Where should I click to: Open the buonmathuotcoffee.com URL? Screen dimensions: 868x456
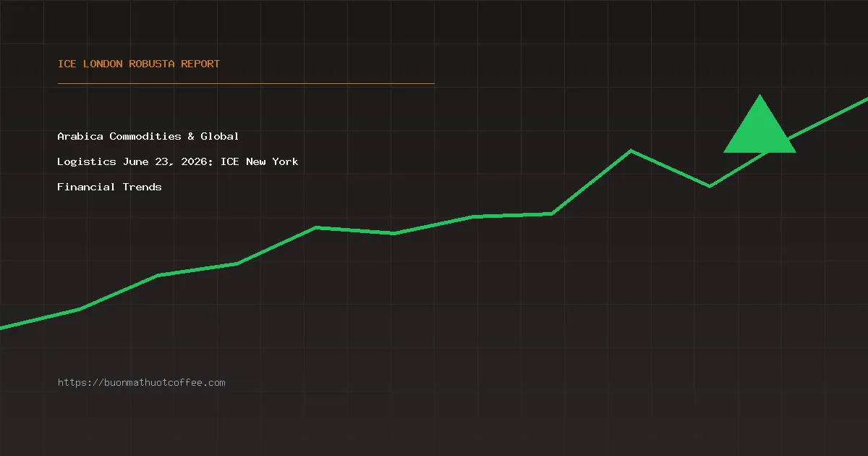click(x=142, y=382)
